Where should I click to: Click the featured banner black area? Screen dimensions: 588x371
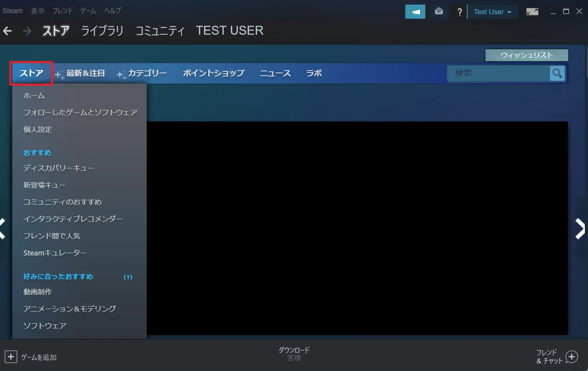pos(357,228)
